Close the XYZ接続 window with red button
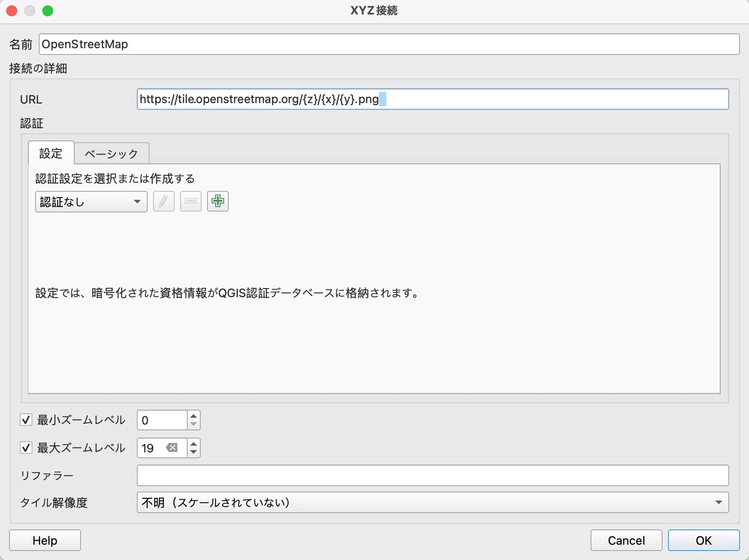Screen dimensions: 749x560 [x=12, y=11]
